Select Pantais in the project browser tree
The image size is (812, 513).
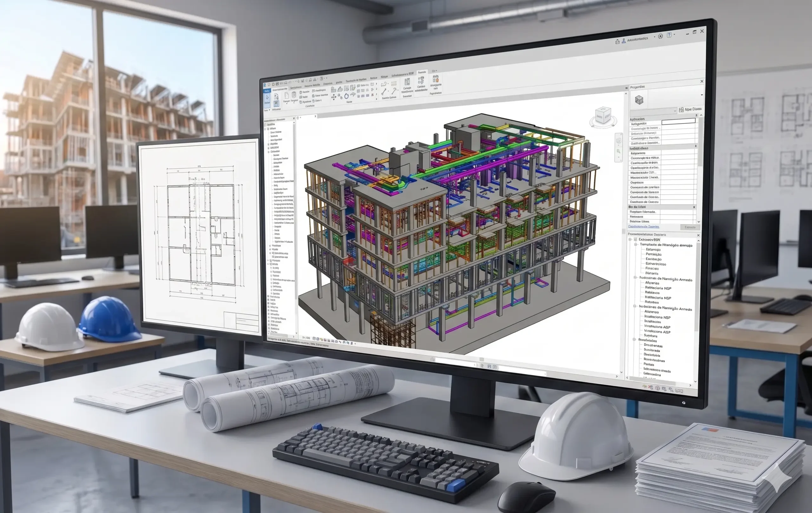click(649, 364)
